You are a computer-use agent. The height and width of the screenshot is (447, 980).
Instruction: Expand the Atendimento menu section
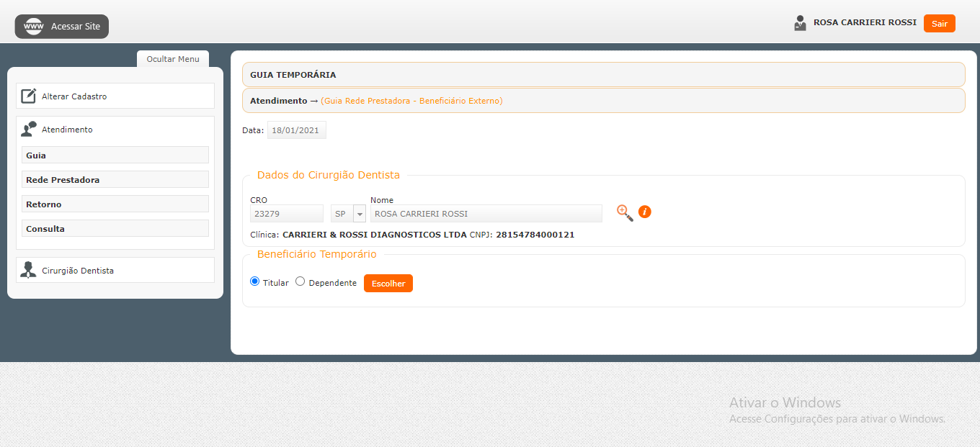(x=115, y=130)
